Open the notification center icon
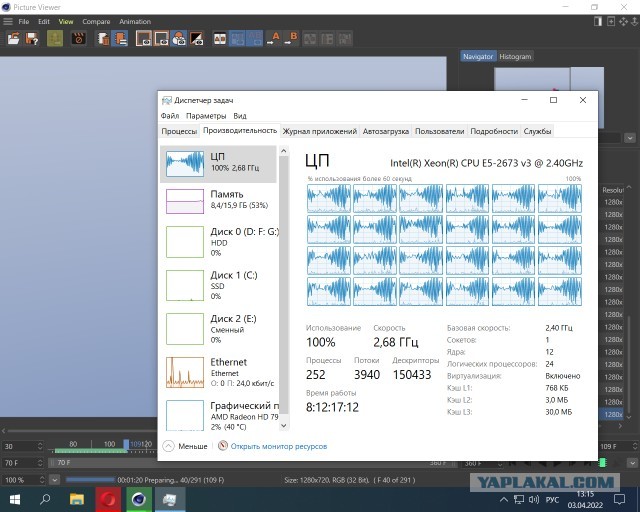Viewport: 640px width, 512px height. 620,499
